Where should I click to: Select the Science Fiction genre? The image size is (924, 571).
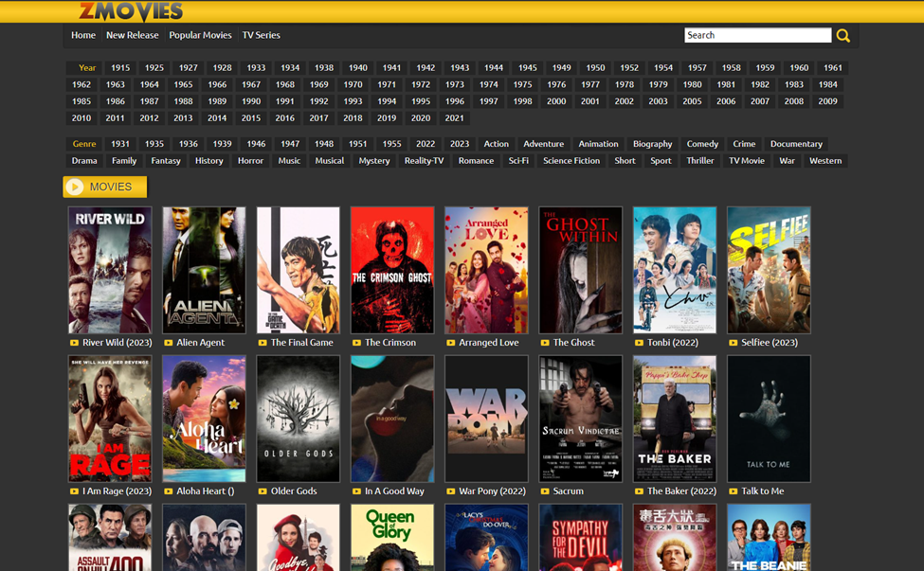point(571,161)
